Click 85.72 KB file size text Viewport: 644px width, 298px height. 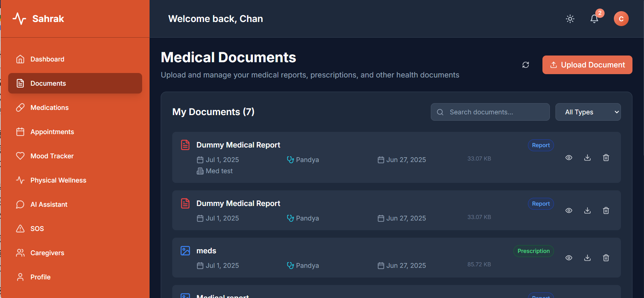click(479, 264)
